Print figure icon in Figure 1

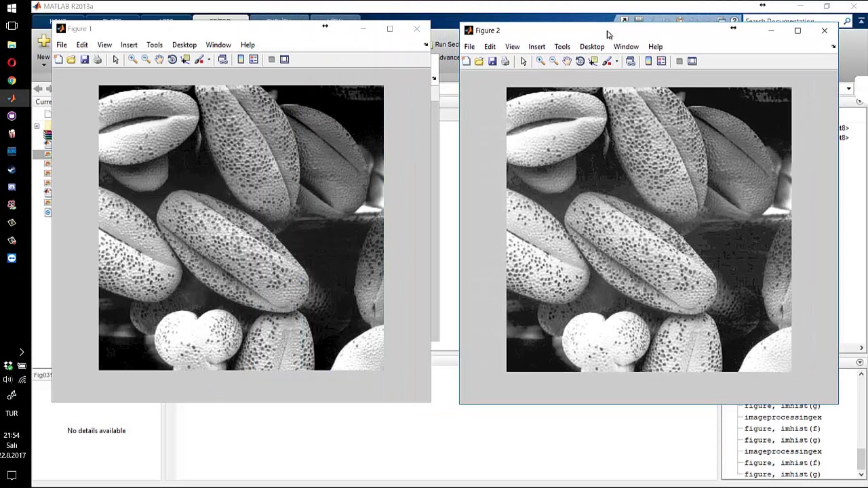tap(98, 60)
